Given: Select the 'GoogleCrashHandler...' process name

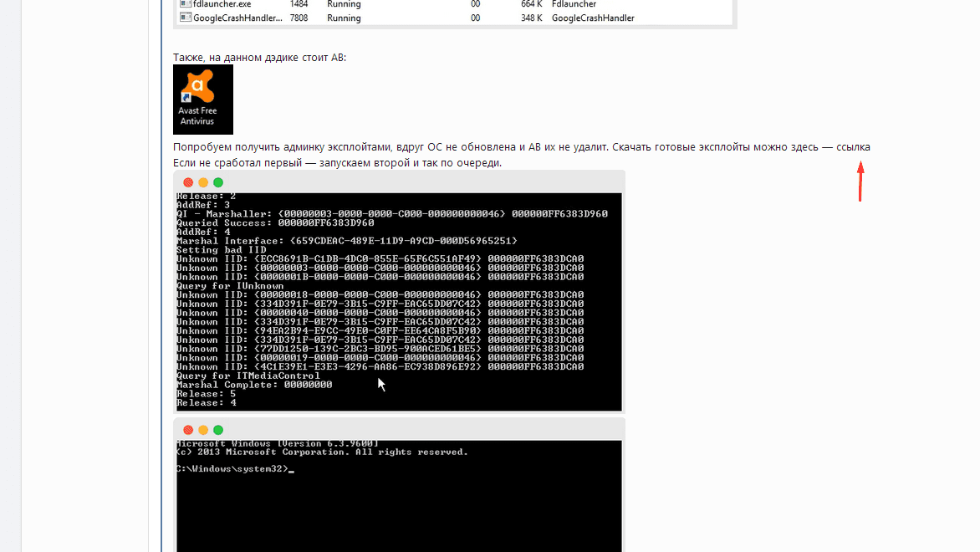Looking at the screenshot, I should pos(237,18).
